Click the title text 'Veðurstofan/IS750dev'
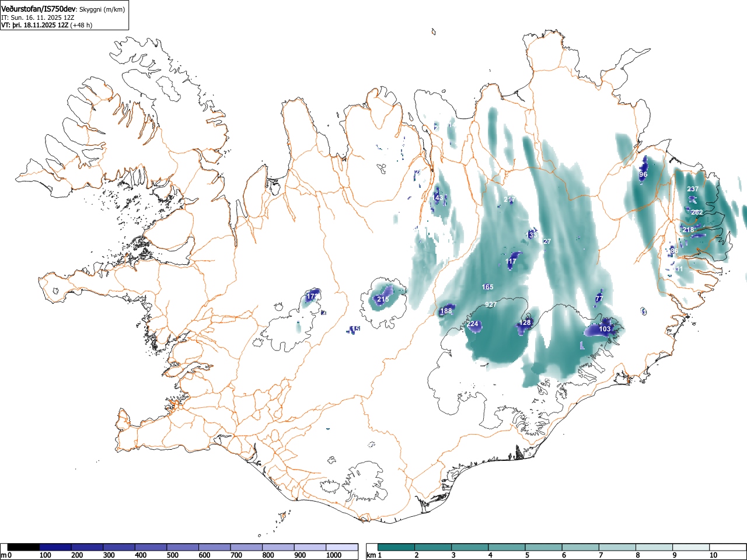This screenshot has height=560, width=747. point(39,9)
